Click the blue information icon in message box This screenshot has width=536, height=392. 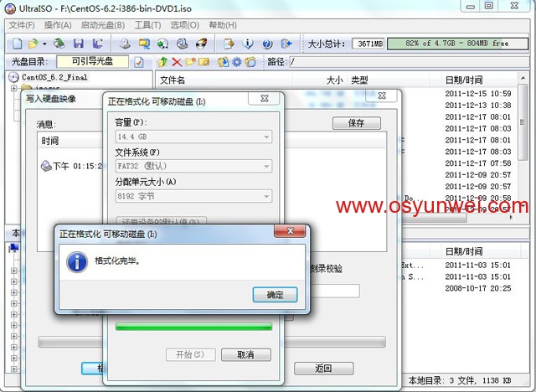pyautogui.click(x=77, y=262)
